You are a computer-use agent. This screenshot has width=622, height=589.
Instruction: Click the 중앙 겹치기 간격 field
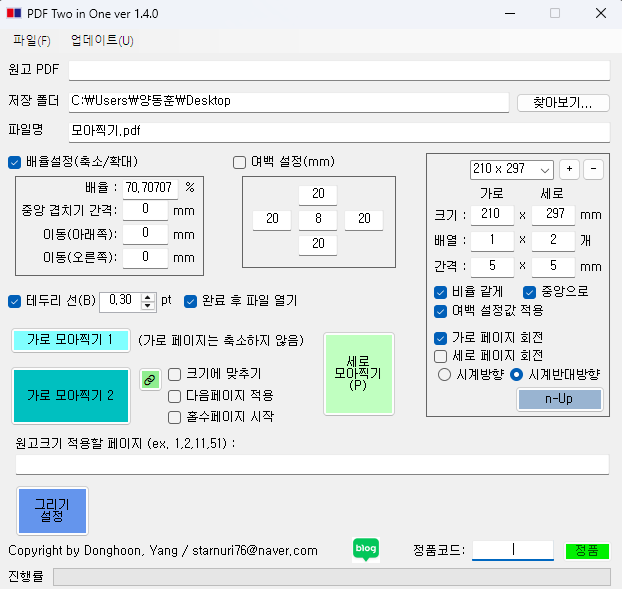coord(145,210)
